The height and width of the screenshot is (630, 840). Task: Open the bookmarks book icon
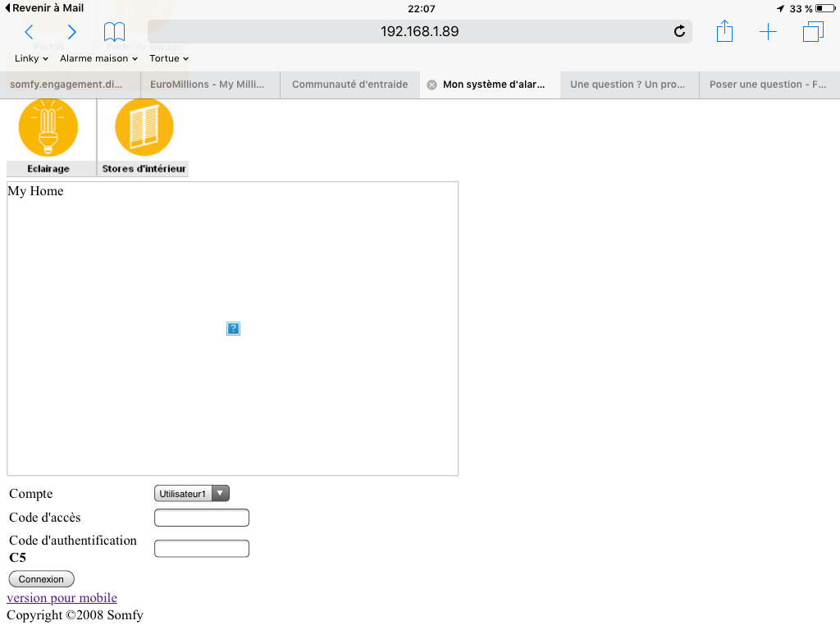point(114,32)
